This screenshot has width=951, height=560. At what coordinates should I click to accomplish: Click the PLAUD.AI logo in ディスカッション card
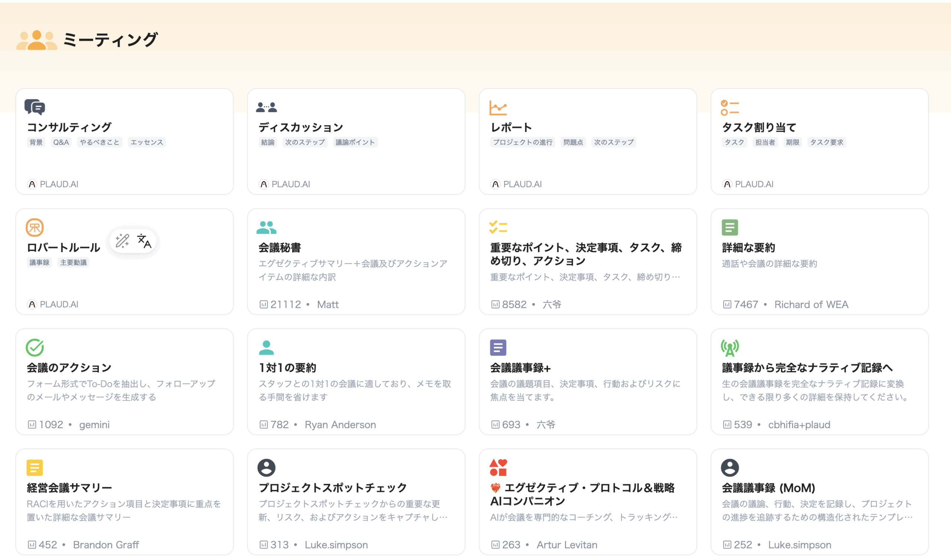tap(264, 184)
